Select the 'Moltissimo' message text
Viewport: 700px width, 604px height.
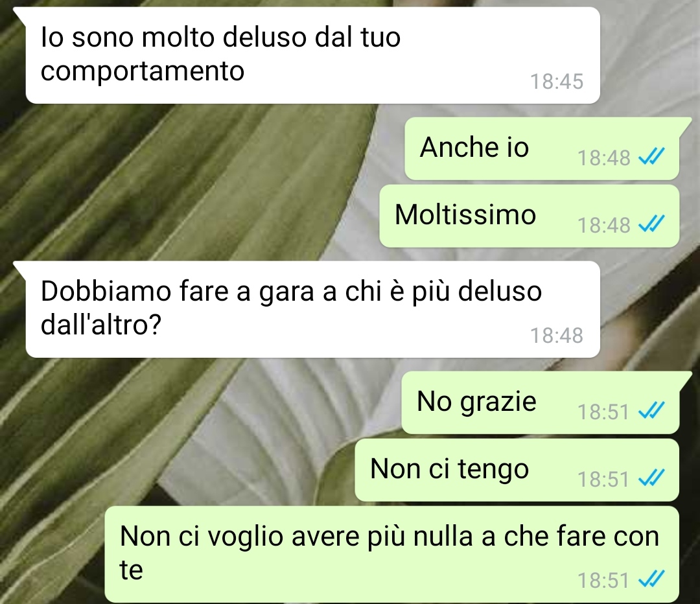click(465, 215)
